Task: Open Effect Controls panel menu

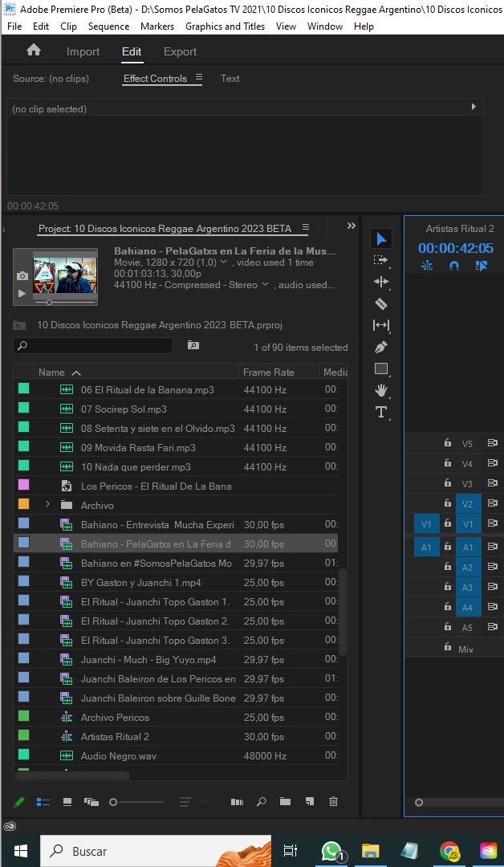Action: click(x=199, y=77)
